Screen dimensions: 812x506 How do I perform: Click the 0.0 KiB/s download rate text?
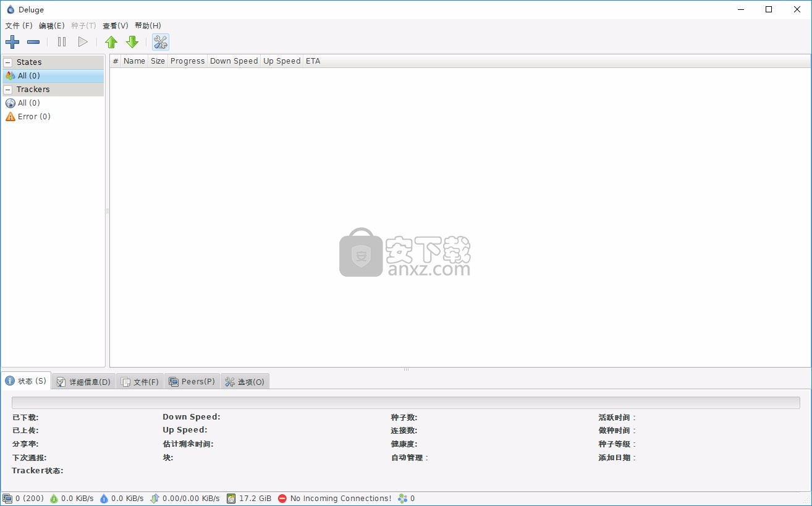[x=77, y=498]
